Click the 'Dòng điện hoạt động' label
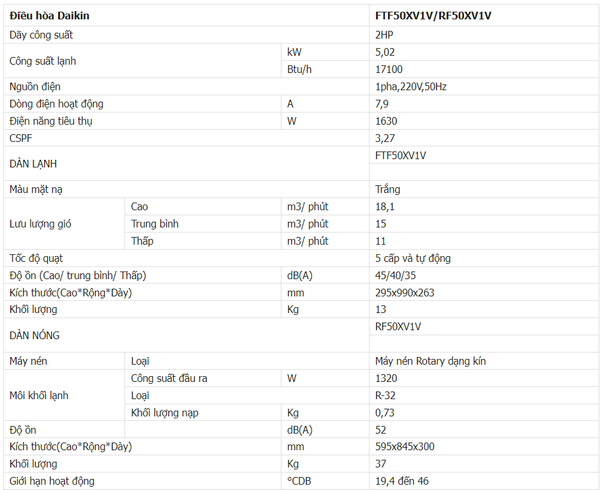Screen dimensions: 600x490 pyautogui.click(x=56, y=103)
